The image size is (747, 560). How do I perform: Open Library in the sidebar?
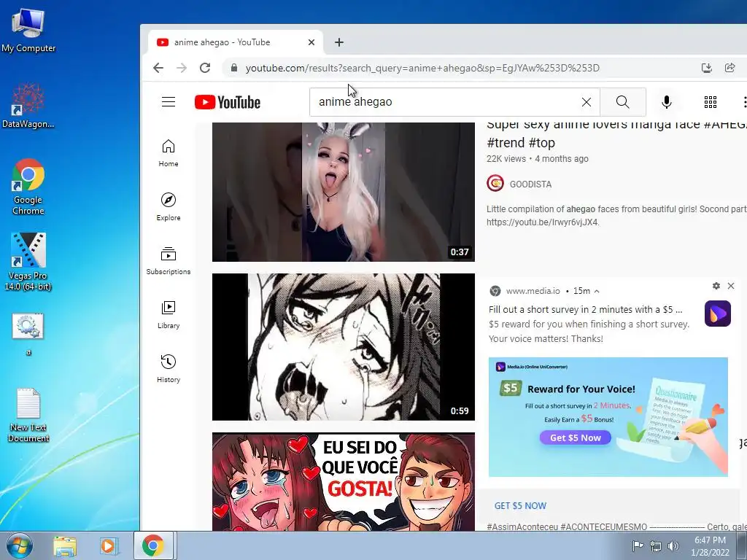169,315
